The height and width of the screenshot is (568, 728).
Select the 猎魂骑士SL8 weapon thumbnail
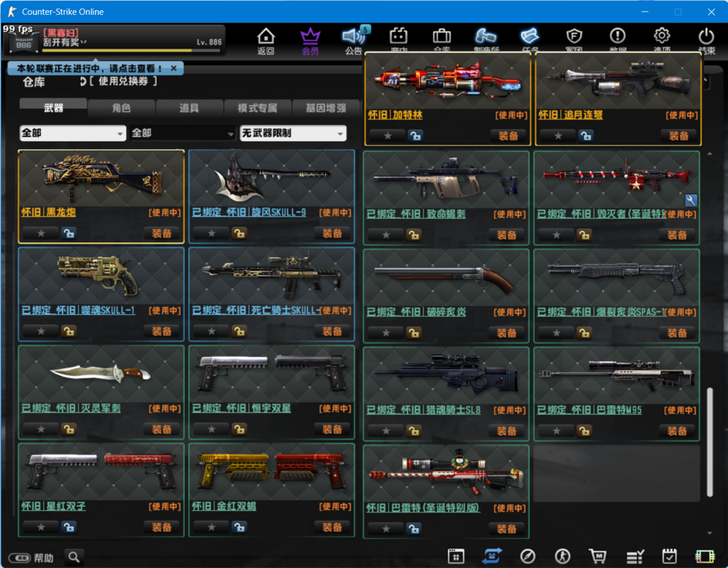446,375
